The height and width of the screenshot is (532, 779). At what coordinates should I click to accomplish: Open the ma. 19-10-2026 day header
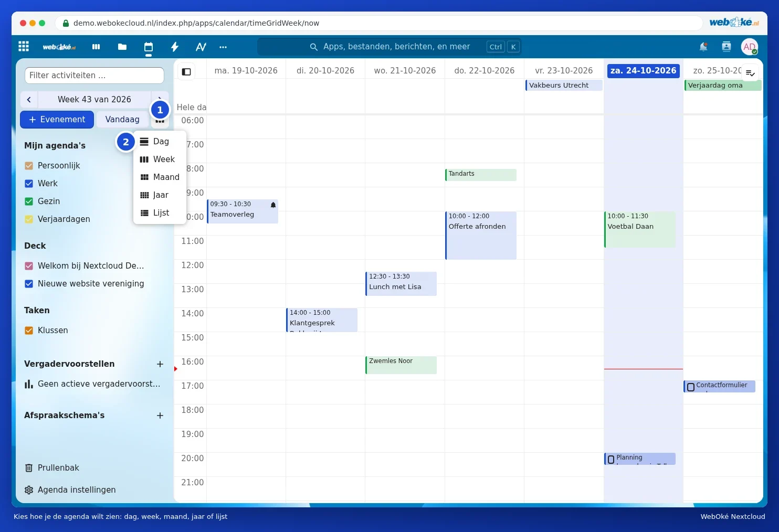pyautogui.click(x=246, y=71)
